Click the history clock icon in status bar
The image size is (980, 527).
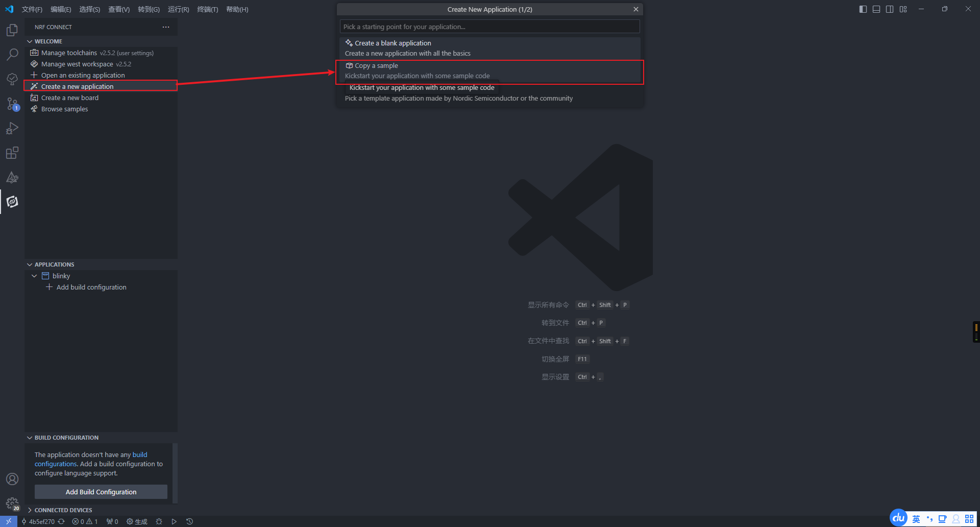[x=189, y=521]
